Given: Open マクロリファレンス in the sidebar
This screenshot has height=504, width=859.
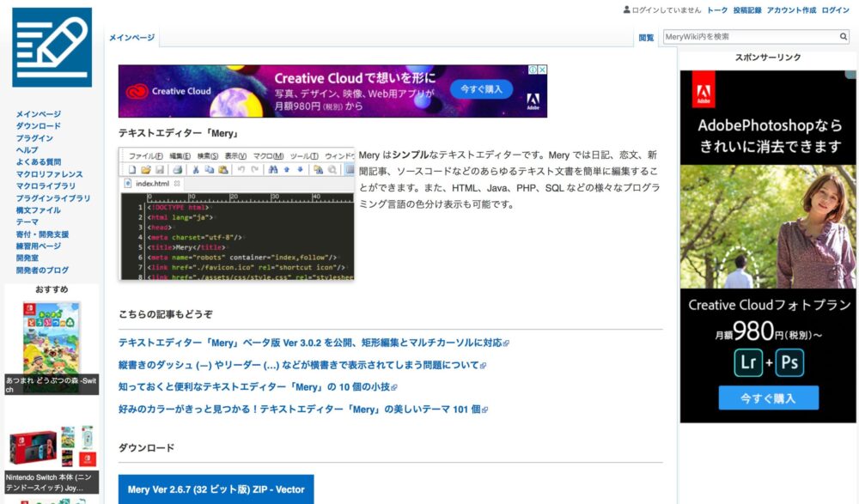Looking at the screenshot, I should (49, 174).
